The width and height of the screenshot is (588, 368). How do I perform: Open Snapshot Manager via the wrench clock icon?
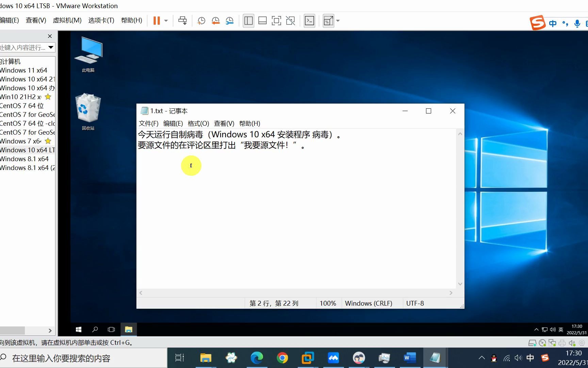230,21
